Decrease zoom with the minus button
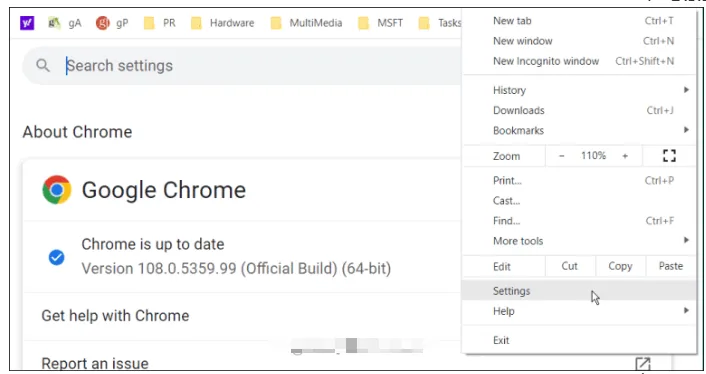Viewport: 706px width, 374px height. pyautogui.click(x=561, y=156)
